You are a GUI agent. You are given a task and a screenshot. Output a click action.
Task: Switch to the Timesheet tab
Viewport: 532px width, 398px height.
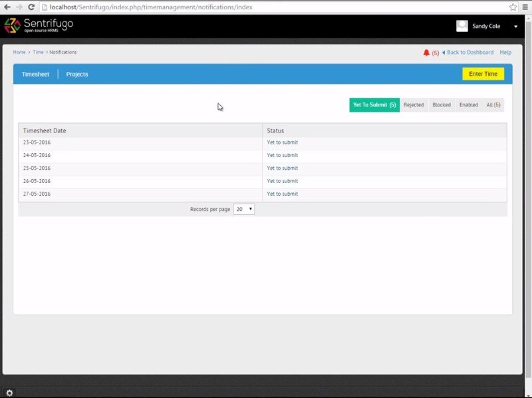[35, 74]
